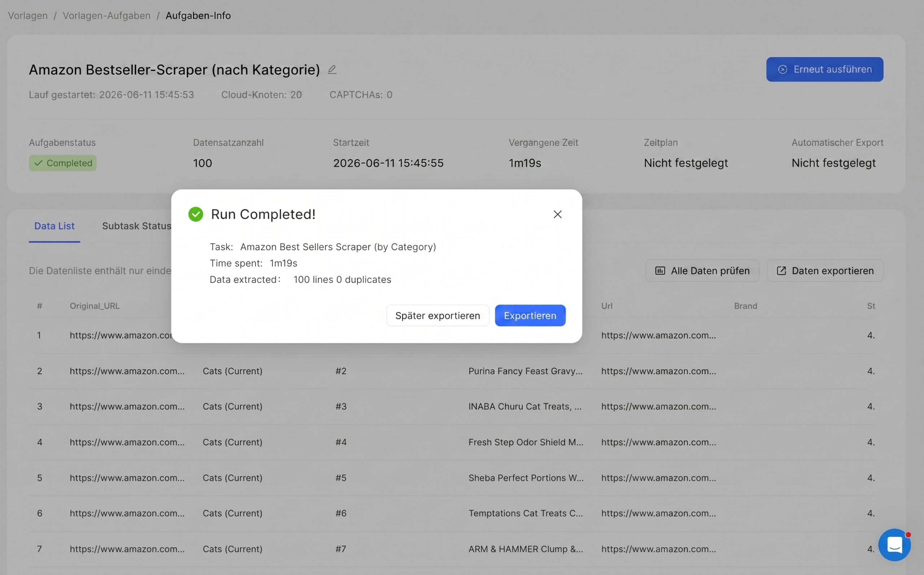Viewport: 924px width, 575px height.
Task: Click the Original_URL column header
Action: tap(95, 306)
